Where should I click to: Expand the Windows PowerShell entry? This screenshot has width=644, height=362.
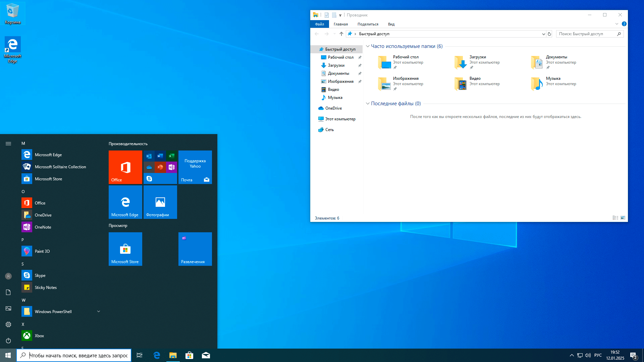[99, 312]
